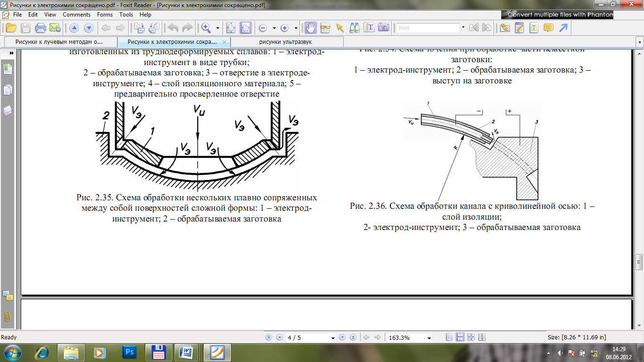The width and height of the screenshot is (644, 362).
Task: Select the blue Arrow drawing tool
Action: (x=563, y=28)
